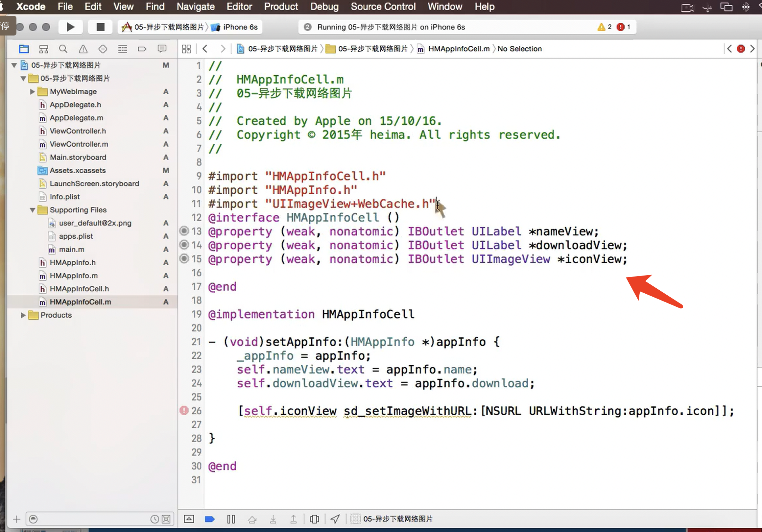Stop the running app

coord(100,27)
